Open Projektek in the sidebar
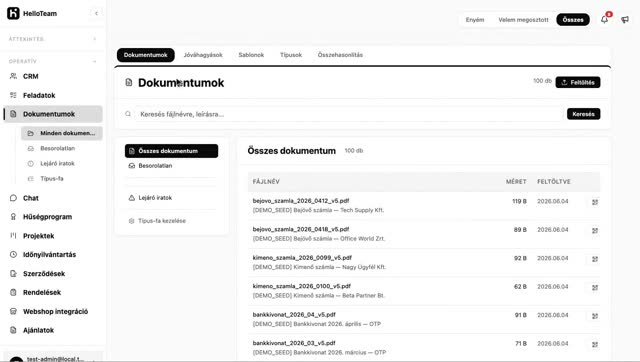 53,236
